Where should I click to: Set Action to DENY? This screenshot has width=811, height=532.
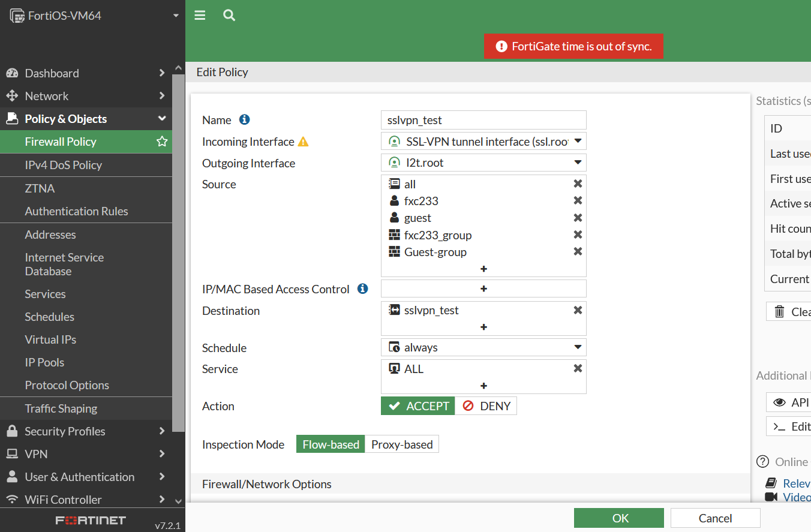tap(486, 406)
